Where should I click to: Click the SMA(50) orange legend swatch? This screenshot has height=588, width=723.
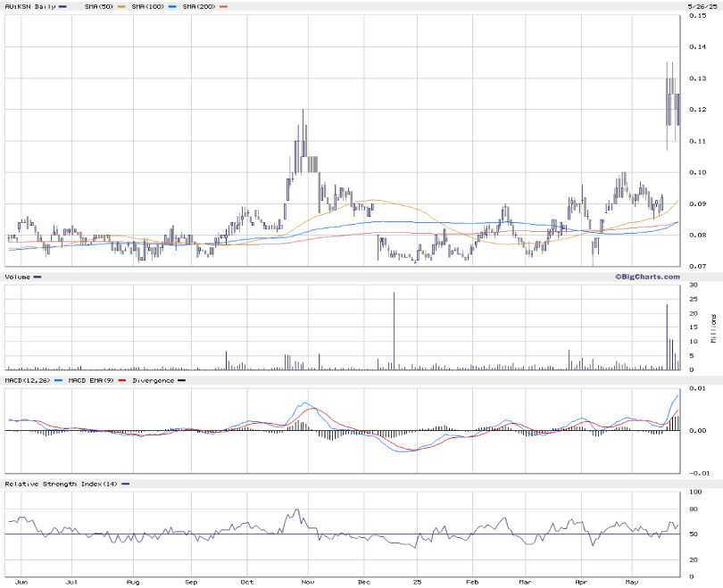coord(120,6)
